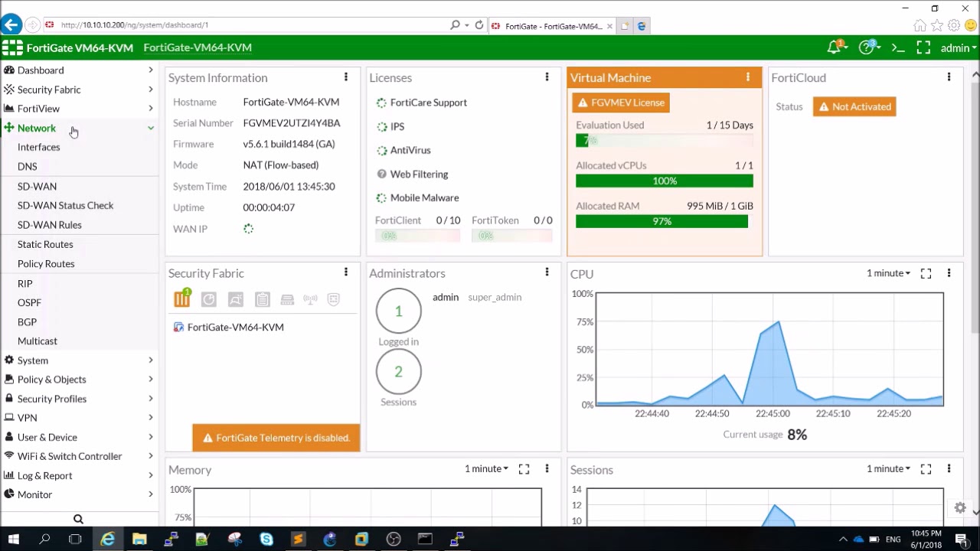Expand the Sessions widget to fullscreen
This screenshot has width=980, height=551.
(926, 468)
